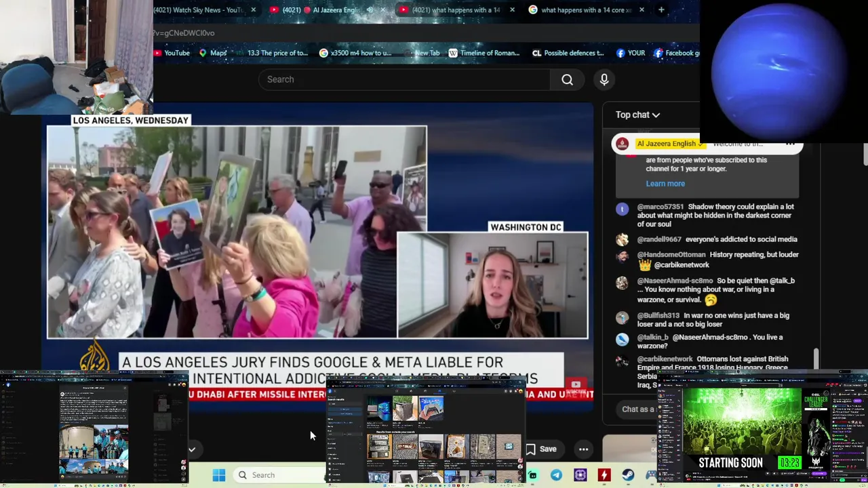The image size is (868, 488).
Task: Close the Google '14 core' search tab
Action: (x=640, y=10)
